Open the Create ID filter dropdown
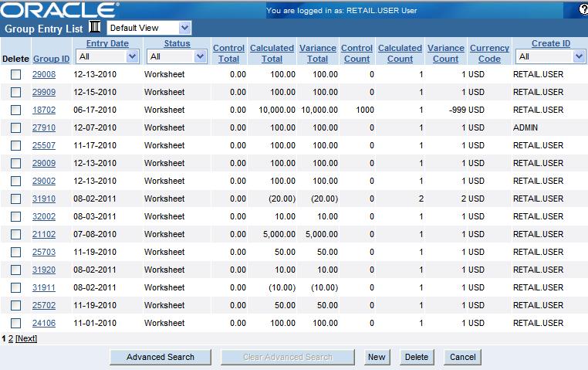Screen dimensions: 588x370 [x=550, y=56]
